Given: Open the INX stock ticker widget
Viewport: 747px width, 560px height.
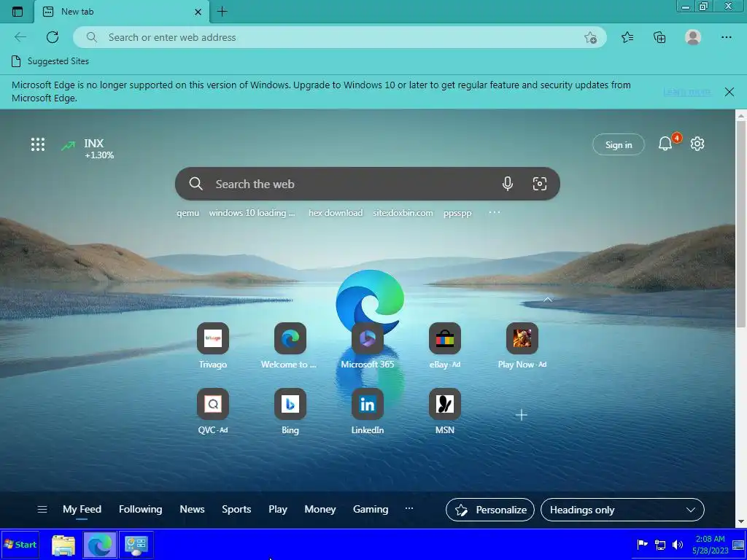Looking at the screenshot, I should pos(88,148).
